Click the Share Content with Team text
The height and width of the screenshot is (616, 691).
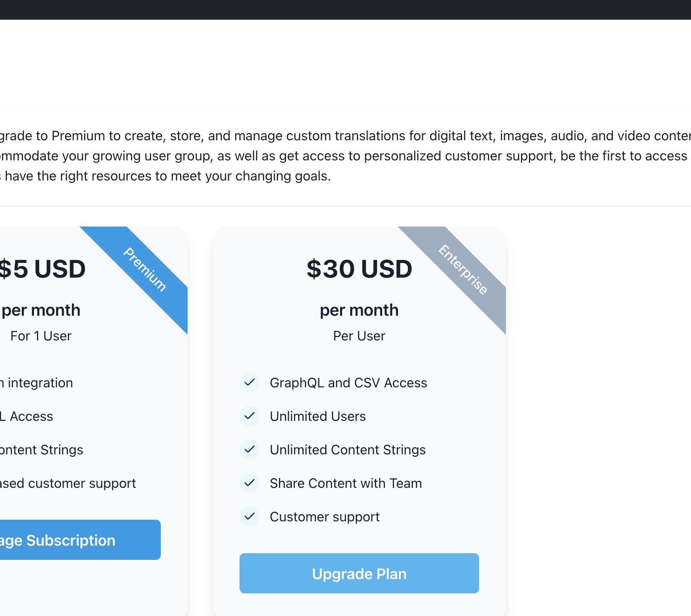pos(345,483)
